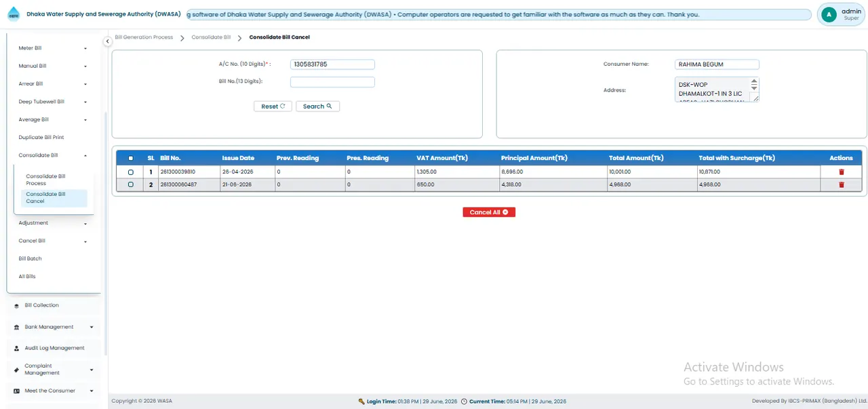Click the Search button
868x409 pixels.
tap(317, 106)
